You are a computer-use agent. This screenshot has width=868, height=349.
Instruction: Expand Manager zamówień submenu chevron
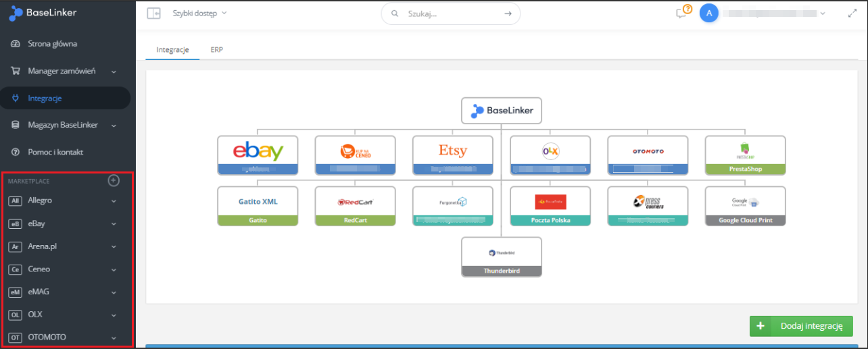point(114,72)
